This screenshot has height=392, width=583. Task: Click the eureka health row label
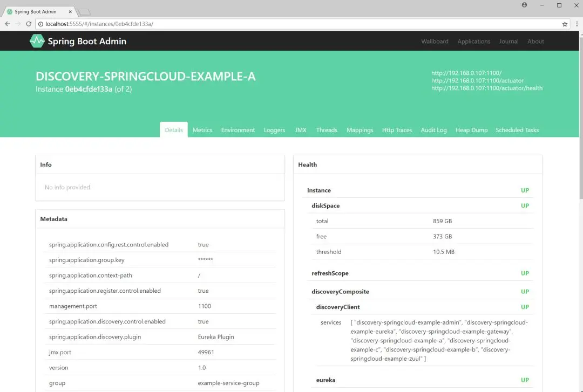(326, 380)
